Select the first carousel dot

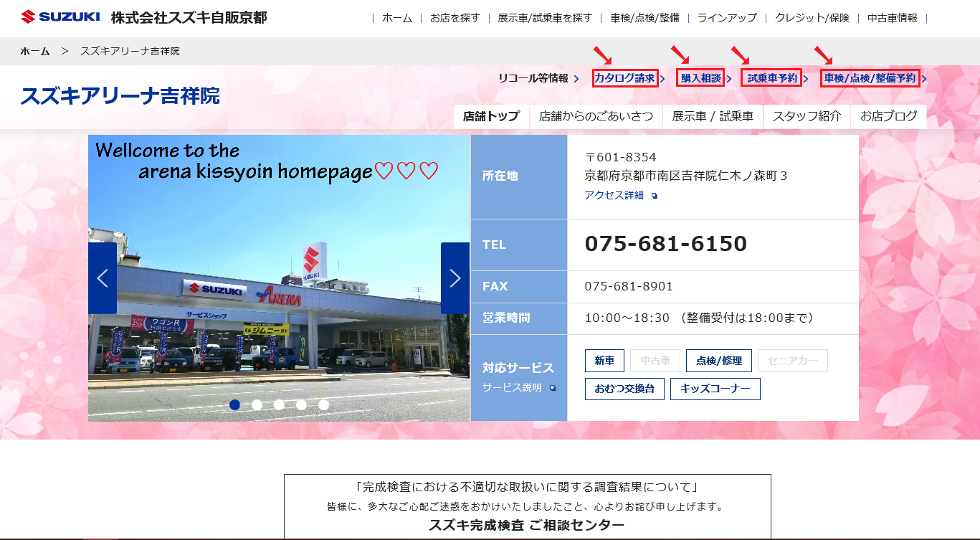click(x=234, y=404)
